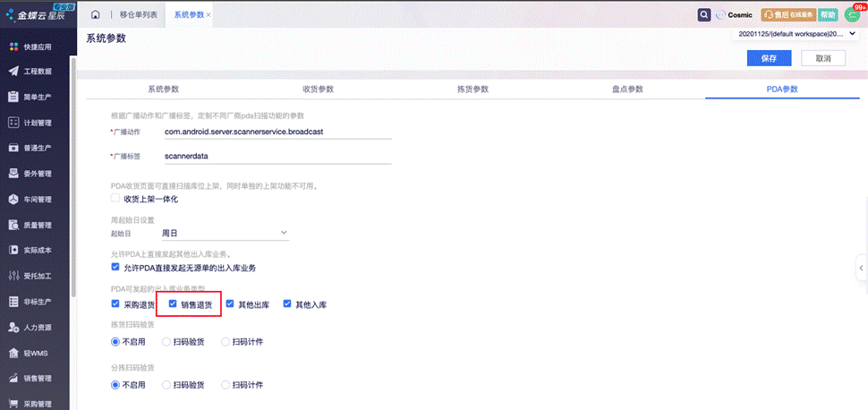
Task: Select PDA参数 tab
Action: 782,90
